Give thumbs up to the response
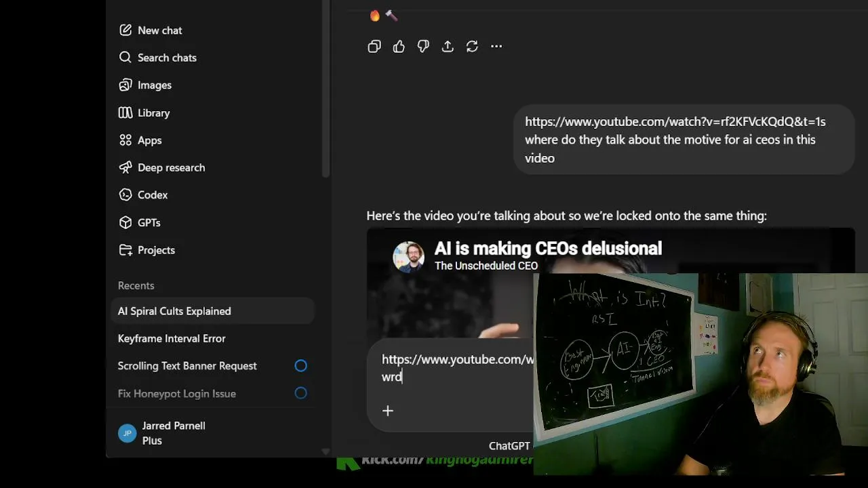This screenshot has width=868, height=488. (399, 46)
